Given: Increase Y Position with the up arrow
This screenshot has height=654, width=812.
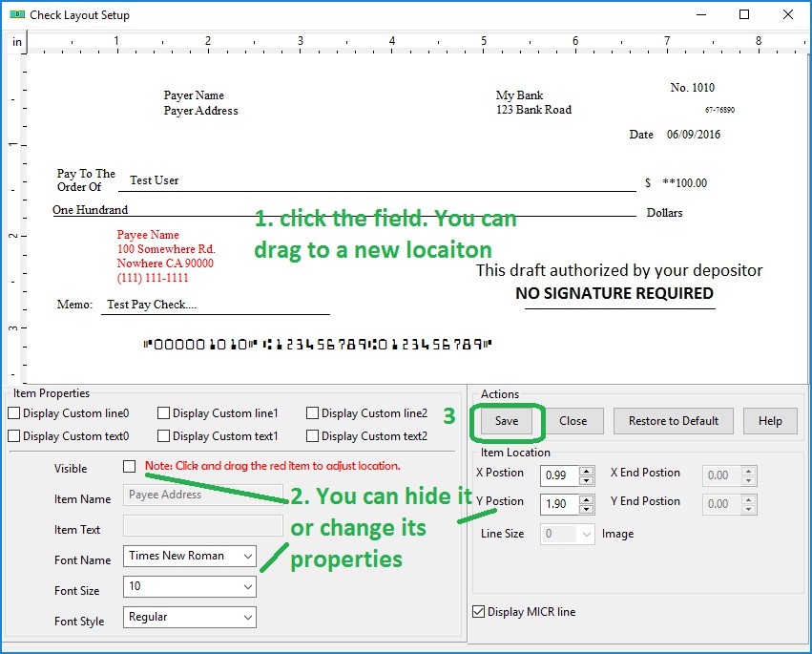Looking at the screenshot, I should [x=587, y=498].
